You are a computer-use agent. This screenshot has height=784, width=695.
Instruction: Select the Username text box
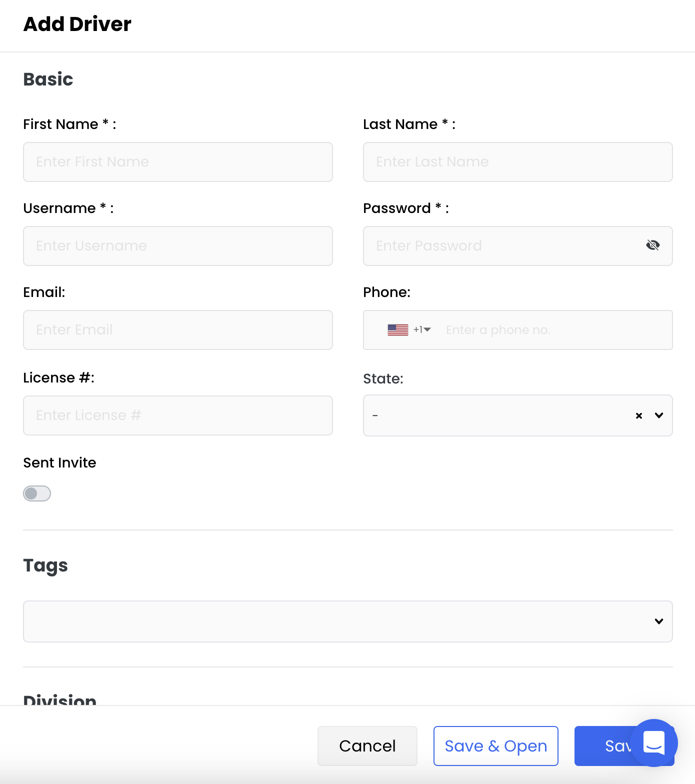177,246
